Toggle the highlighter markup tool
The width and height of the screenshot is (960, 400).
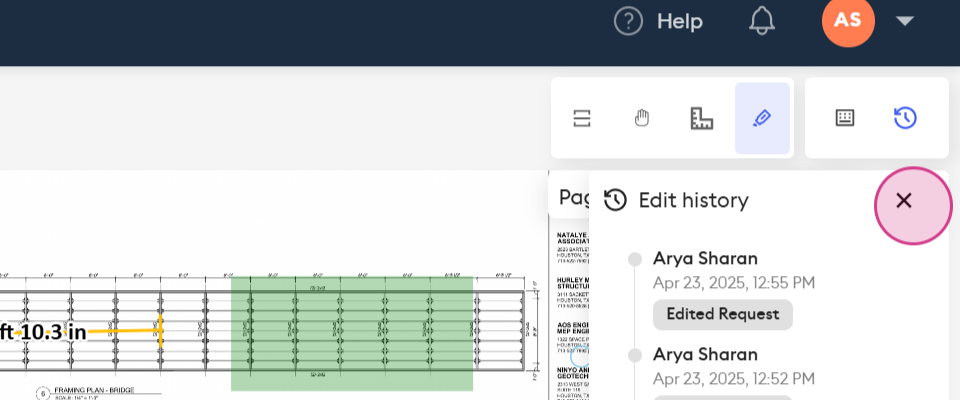click(762, 118)
